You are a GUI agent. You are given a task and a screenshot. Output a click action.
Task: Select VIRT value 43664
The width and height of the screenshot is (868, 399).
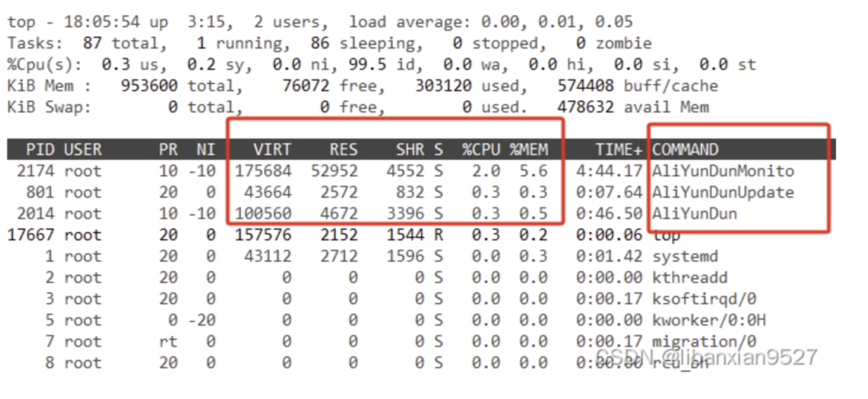pos(267,192)
